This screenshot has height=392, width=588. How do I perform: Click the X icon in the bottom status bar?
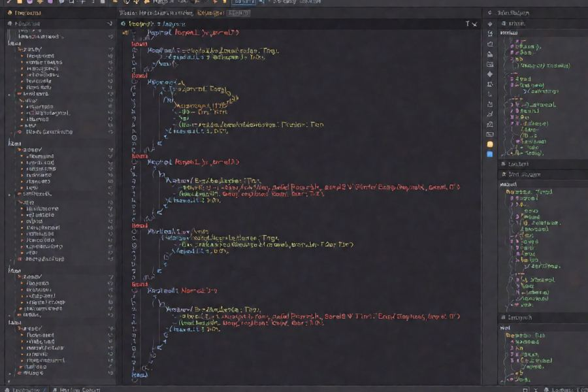point(536,390)
